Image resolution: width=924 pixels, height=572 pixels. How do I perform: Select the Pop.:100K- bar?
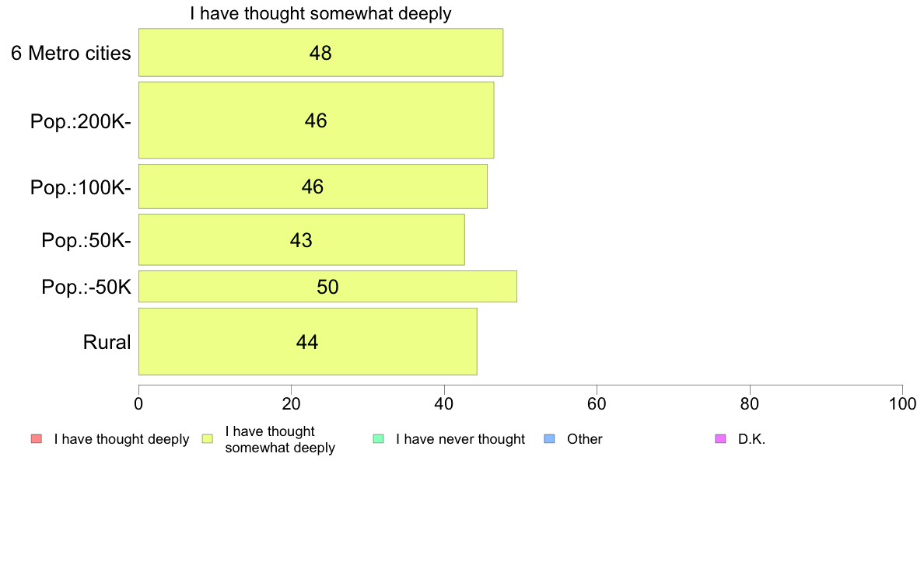click(313, 187)
